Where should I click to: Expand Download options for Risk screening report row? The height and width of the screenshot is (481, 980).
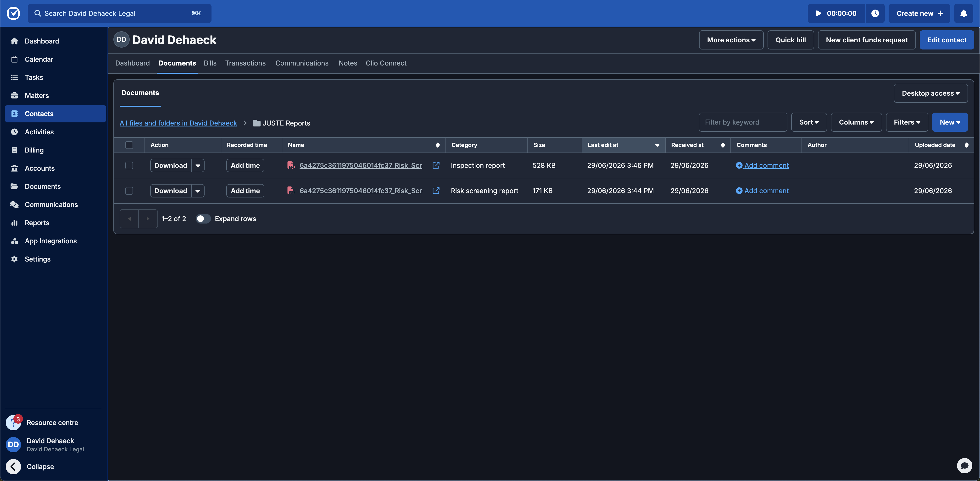coord(198,191)
